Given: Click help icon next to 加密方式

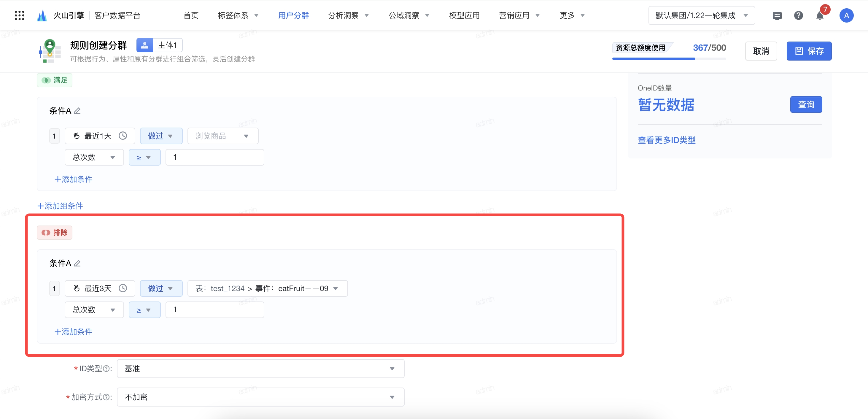Looking at the screenshot, I should (106, 397).
